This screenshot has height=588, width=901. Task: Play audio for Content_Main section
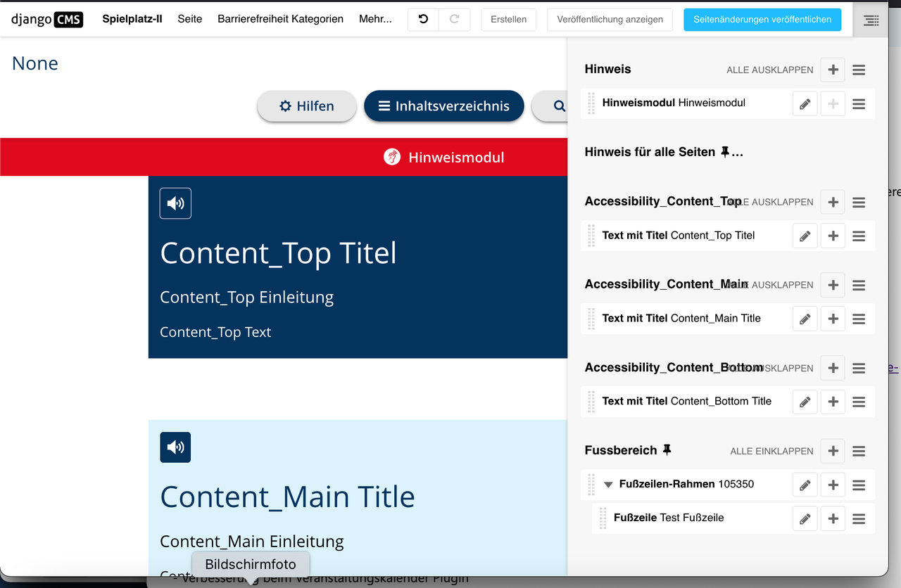175,447
